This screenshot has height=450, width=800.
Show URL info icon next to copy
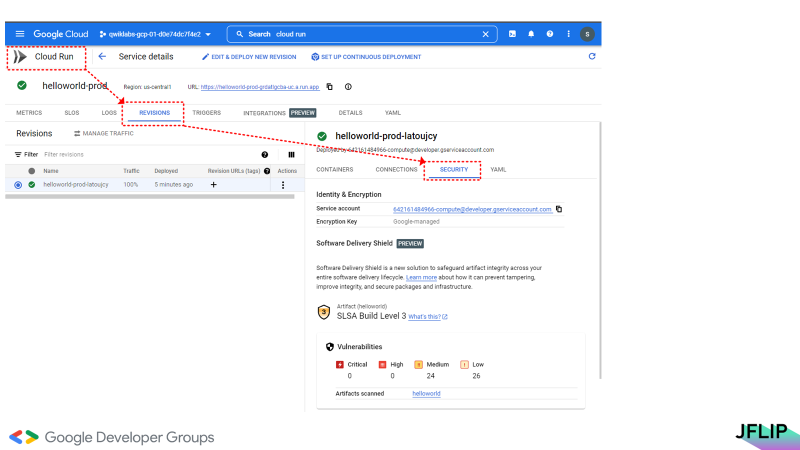348,87
